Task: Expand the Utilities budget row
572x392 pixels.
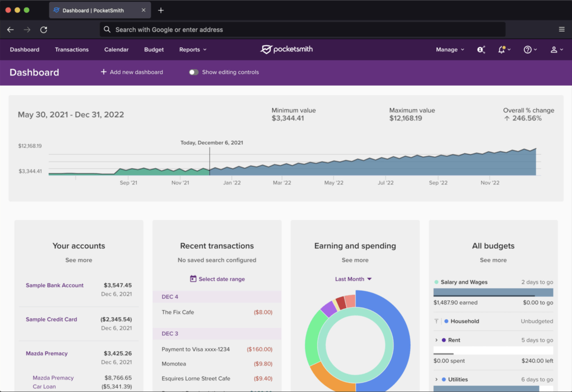Action: pos(436,379)
